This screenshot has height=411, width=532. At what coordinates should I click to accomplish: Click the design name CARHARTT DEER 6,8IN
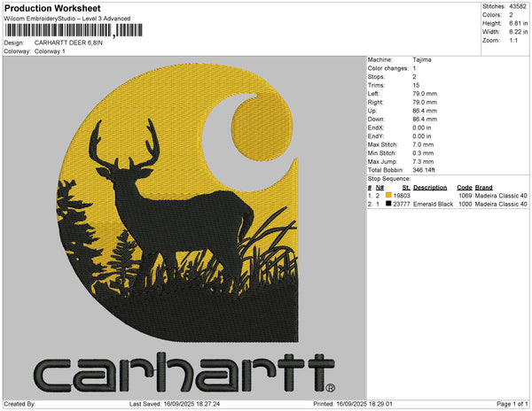click(71, 43)
